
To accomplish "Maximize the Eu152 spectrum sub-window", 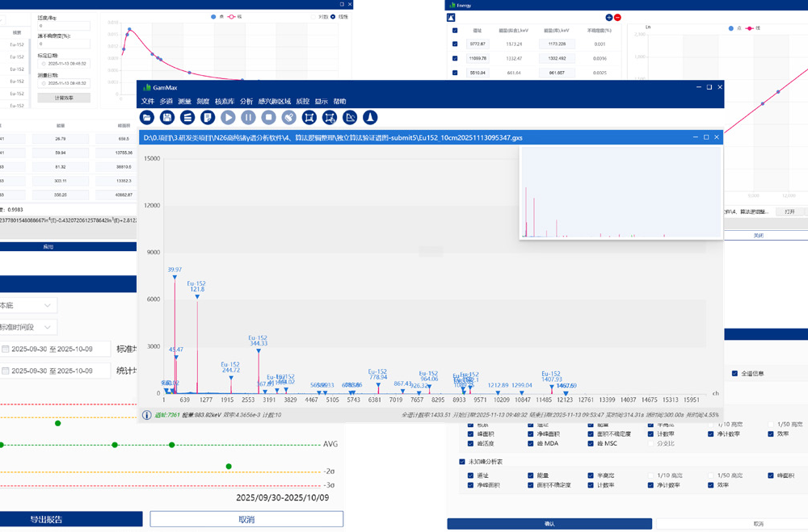I will 706,137.
